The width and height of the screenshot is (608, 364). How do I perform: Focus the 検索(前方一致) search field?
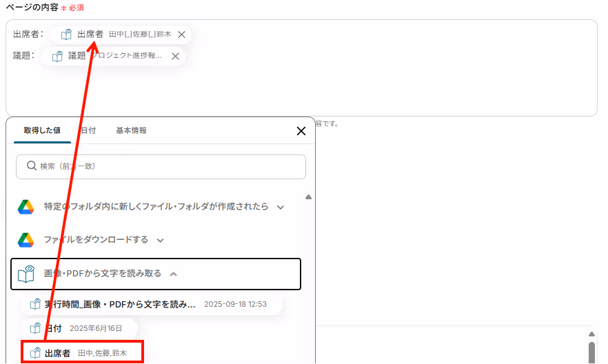pyautogui.click(x=161, y=167)
